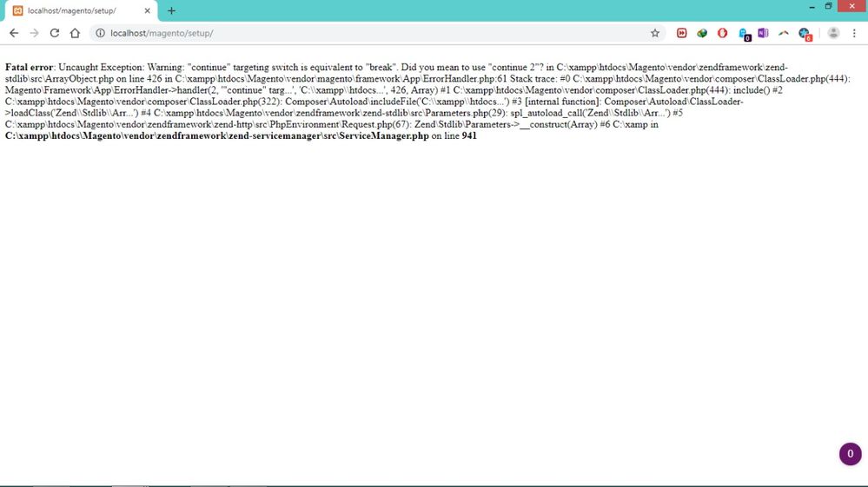Open the red fast-forward extension icon
Screen dimensions: 868x487
(681, 33)
